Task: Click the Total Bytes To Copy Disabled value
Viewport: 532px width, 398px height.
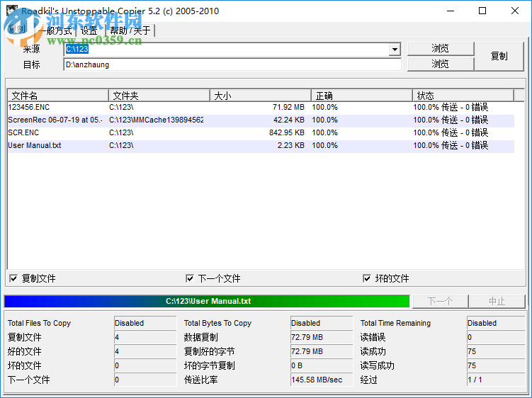Action: coord(322,323)
